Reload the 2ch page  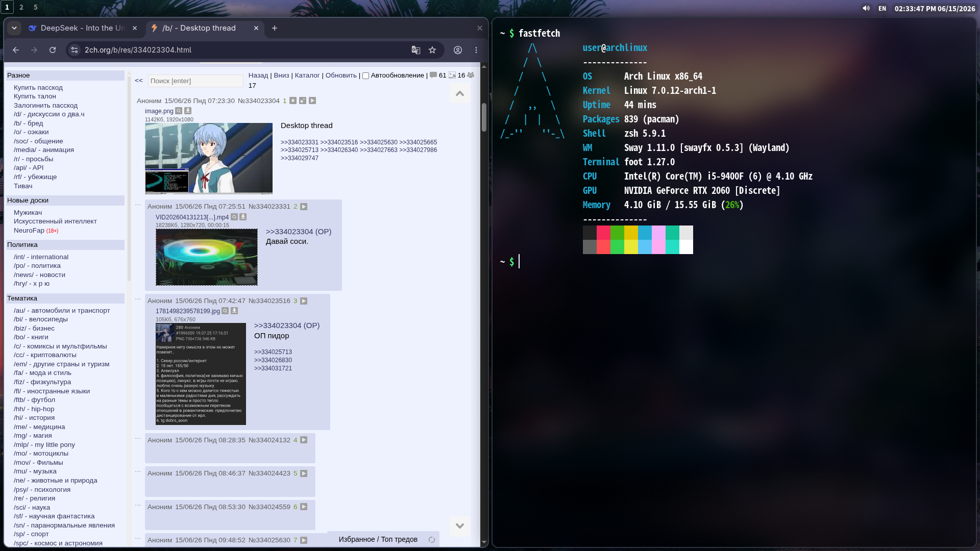(53, 50)
